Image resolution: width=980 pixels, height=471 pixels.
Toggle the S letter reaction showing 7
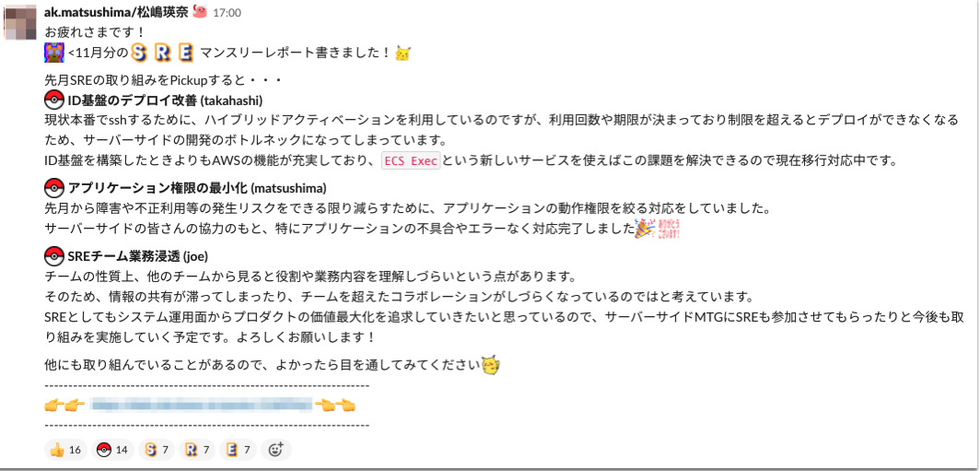156,449
